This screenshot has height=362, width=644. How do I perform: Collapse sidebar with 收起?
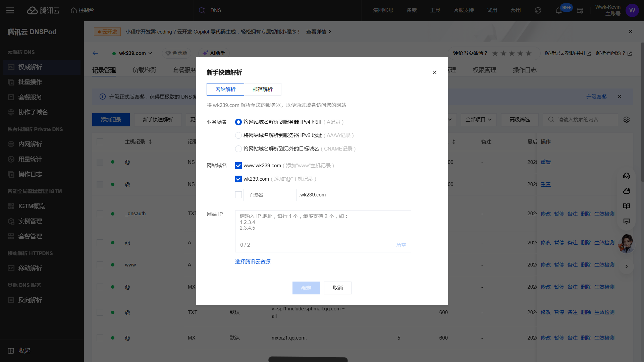(x=19, y=351)
